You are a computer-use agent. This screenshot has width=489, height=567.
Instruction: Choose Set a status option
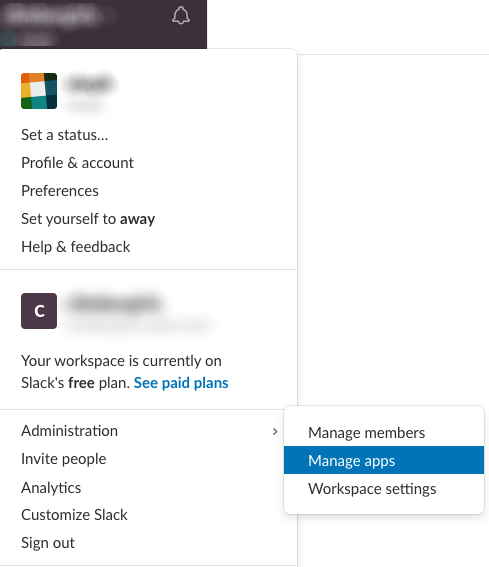click(64, 135)
